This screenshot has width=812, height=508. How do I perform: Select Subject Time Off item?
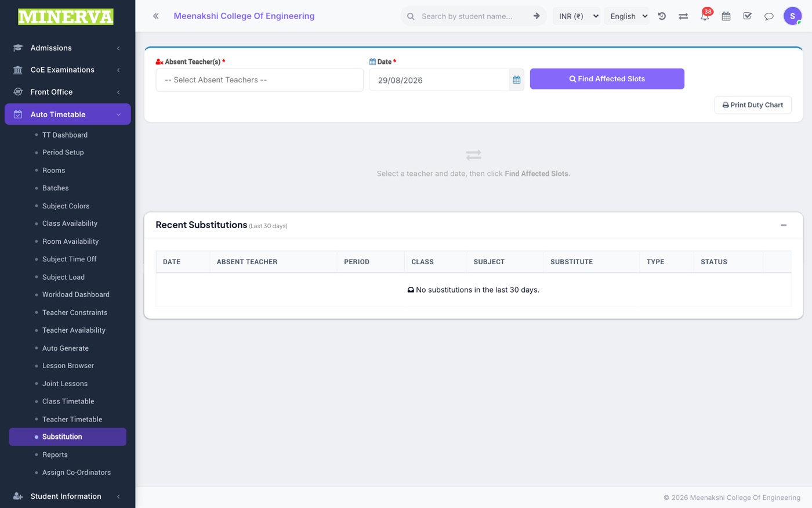(70, 259)
